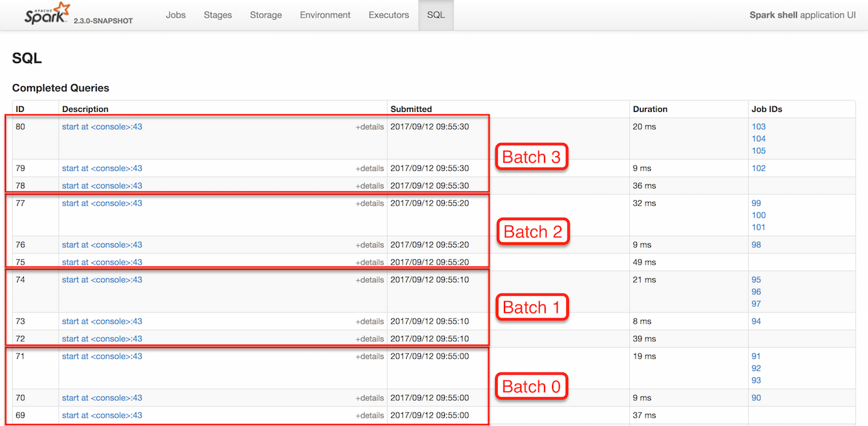Open the Storage tab
Screen dimensions: 868x426
coord(266,15)
